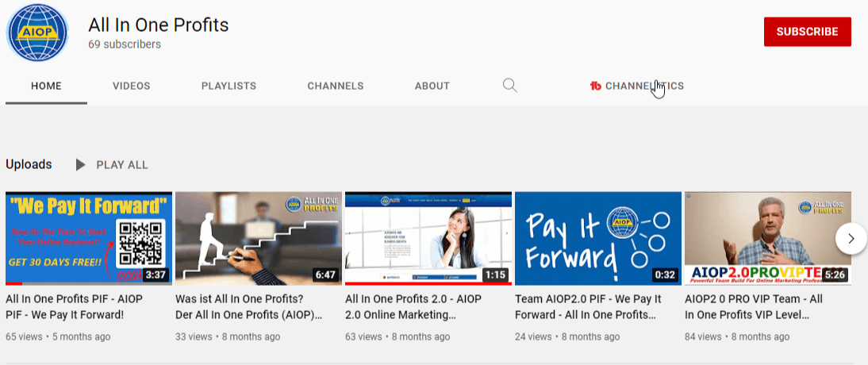Image resolution: width=868 pixels, height=365 pixels.
Task: Click the TubeBuddy logo before Channelytics
Action: pyautogui.click(x=596, y=86)
